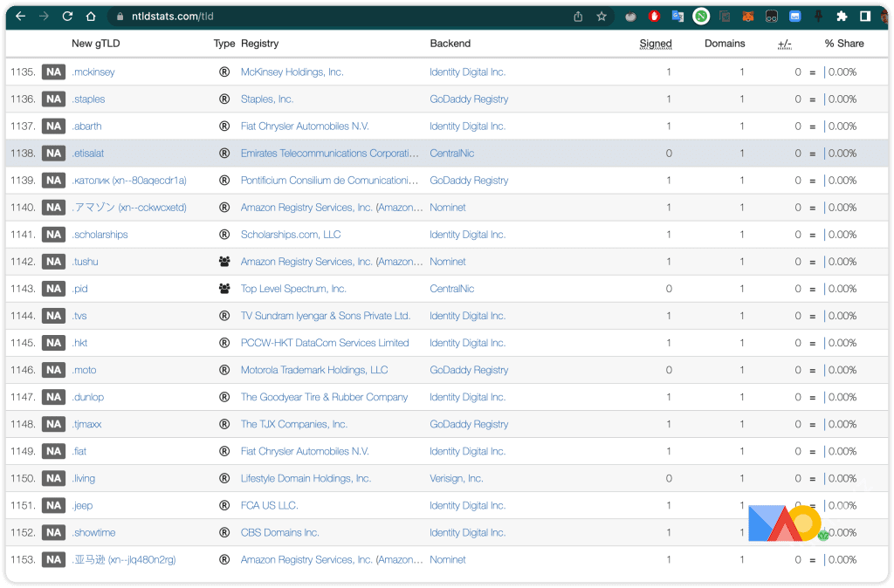Open the .etisalat TLD link
Viewport: 894px width, 588px height.
click(x=88, y=154)
